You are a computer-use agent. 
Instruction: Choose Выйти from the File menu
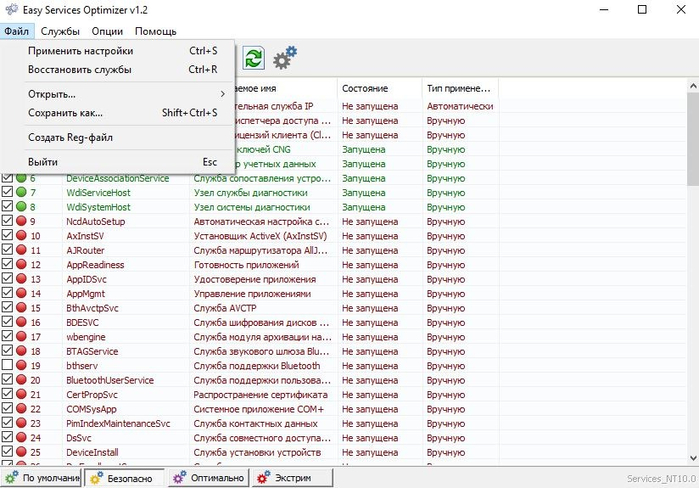pyautogui.click(x=117, y=162)
